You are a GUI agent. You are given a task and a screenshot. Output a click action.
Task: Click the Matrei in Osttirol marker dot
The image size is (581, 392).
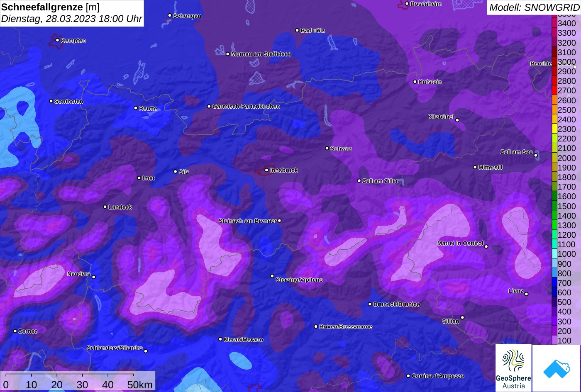point(486,247)
